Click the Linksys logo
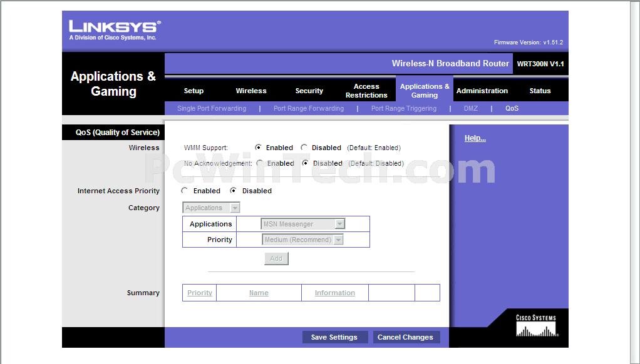This screenshot has width=640, height=364. coord(115,30)
